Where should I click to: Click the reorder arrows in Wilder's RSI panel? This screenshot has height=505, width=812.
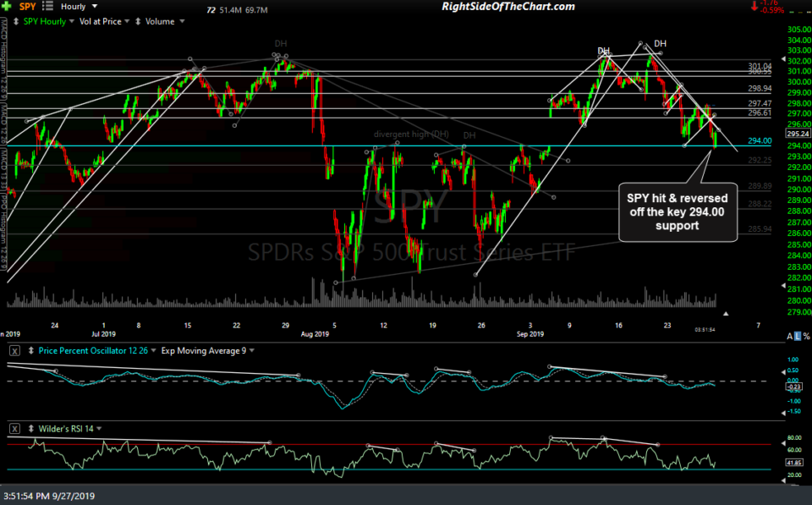click(30, 428)
